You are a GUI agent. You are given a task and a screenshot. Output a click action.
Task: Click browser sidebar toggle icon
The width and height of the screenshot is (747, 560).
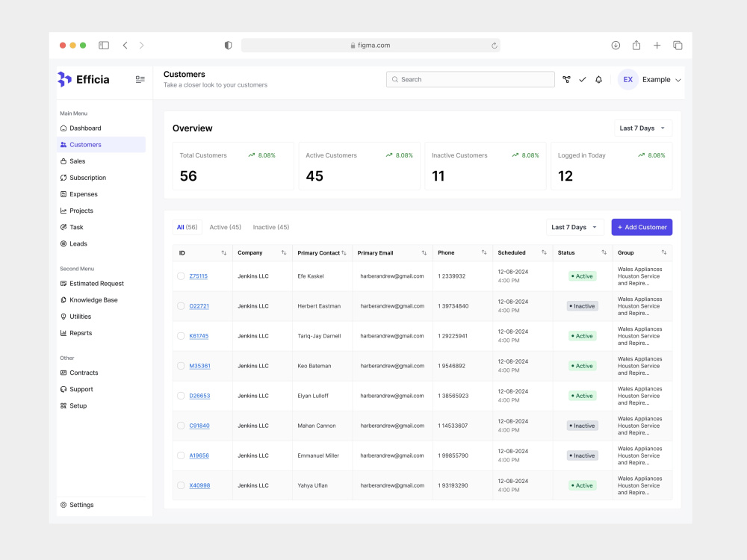[x=104, y=46]
